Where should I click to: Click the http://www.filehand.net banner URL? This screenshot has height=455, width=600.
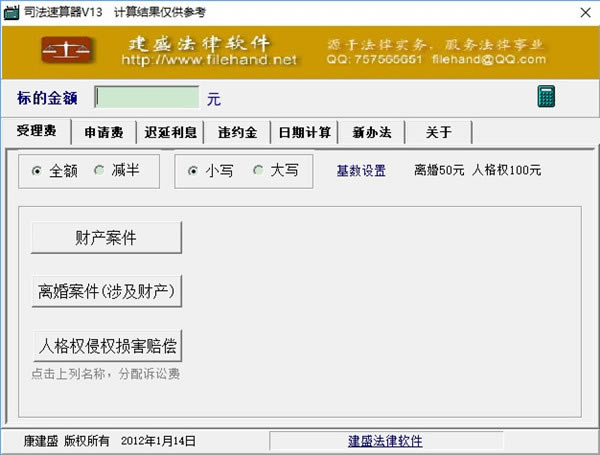click(x=209, y=60)
